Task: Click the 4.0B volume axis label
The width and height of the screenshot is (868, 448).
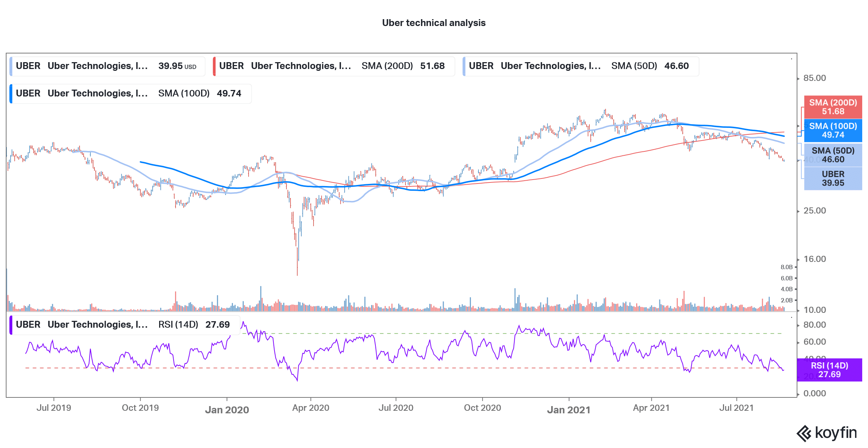Action: (x=786, y=289)
